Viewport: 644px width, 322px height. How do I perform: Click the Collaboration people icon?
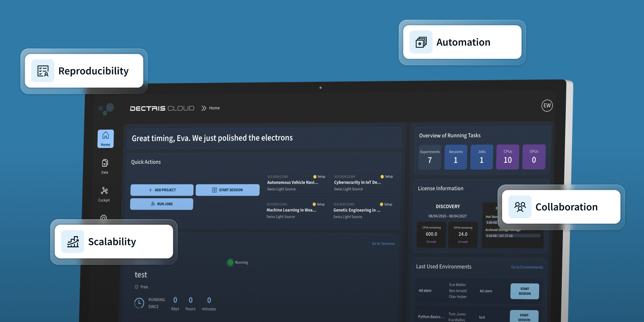520,207
